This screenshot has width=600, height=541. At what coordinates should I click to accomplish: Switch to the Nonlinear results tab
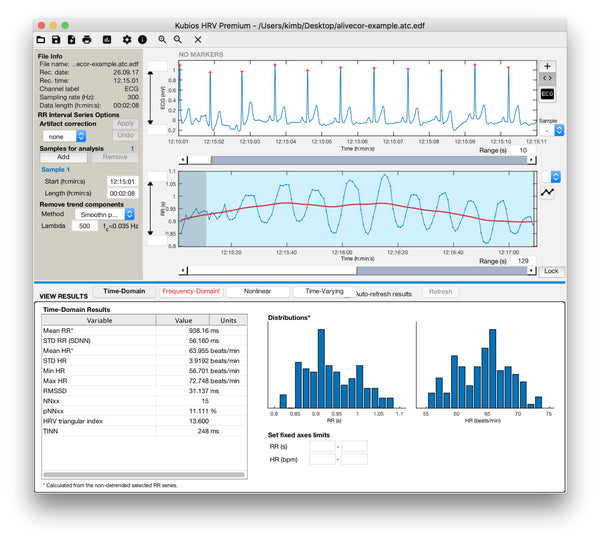pos(258,291)
